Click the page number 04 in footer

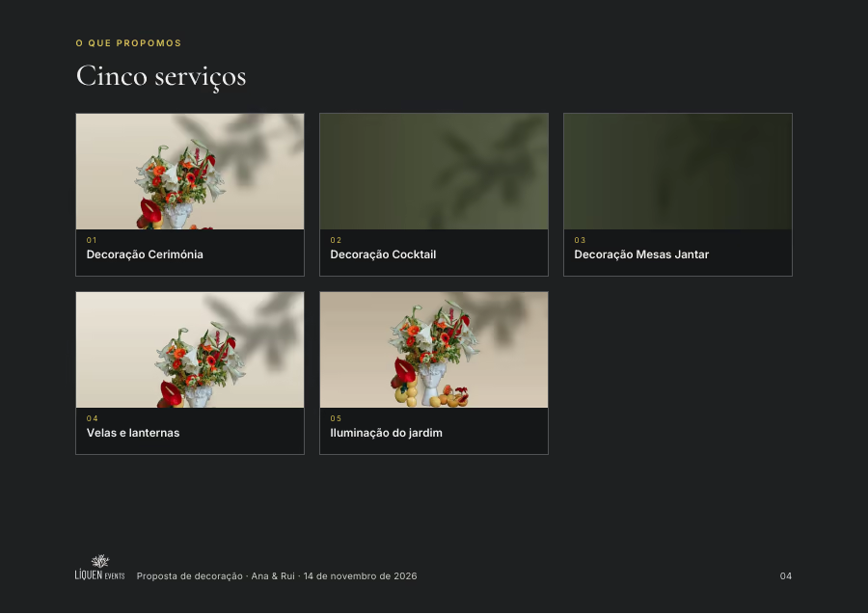[x=785, y=576]
